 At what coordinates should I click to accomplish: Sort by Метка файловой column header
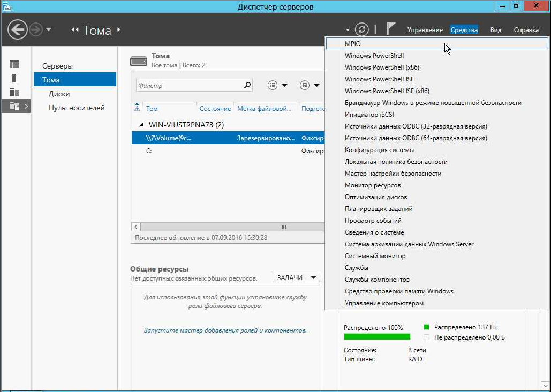(265, 109)
